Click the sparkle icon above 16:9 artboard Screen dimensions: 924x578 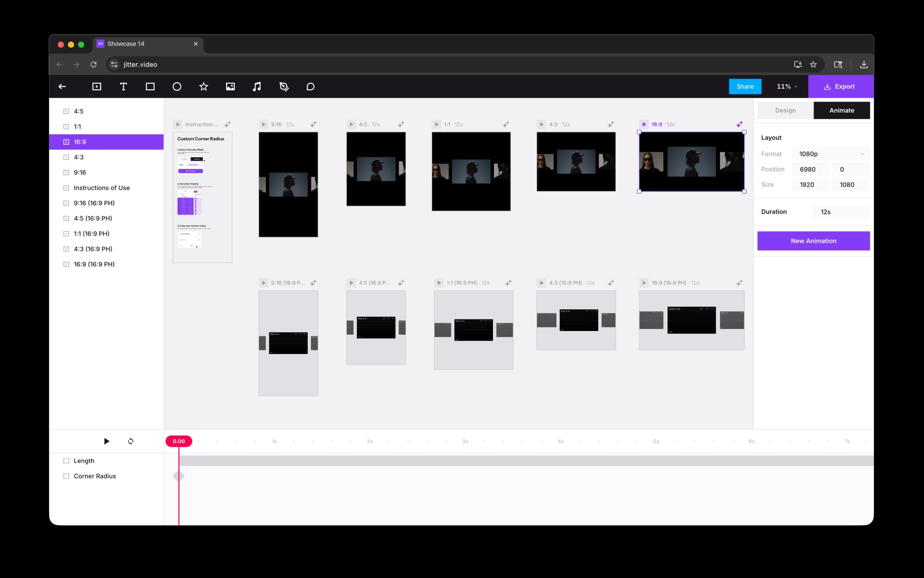coord(739,124)
